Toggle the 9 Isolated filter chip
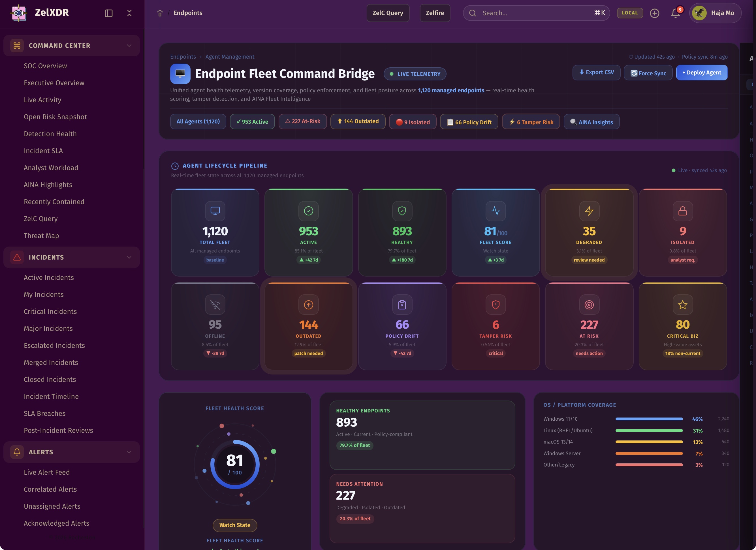The image size is (756, 550). point(413,122)
